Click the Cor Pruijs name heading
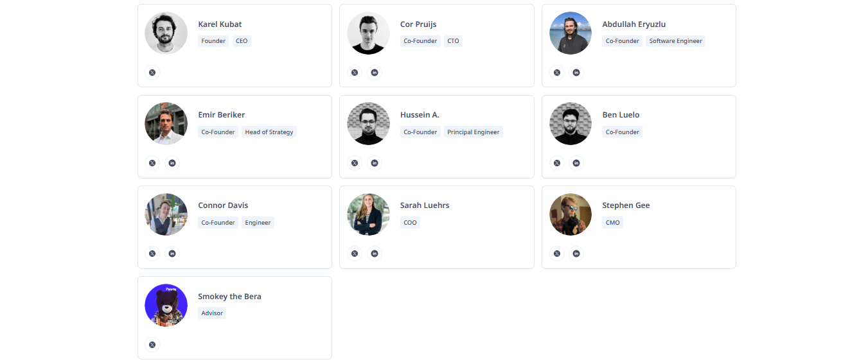 coord(418,24)
